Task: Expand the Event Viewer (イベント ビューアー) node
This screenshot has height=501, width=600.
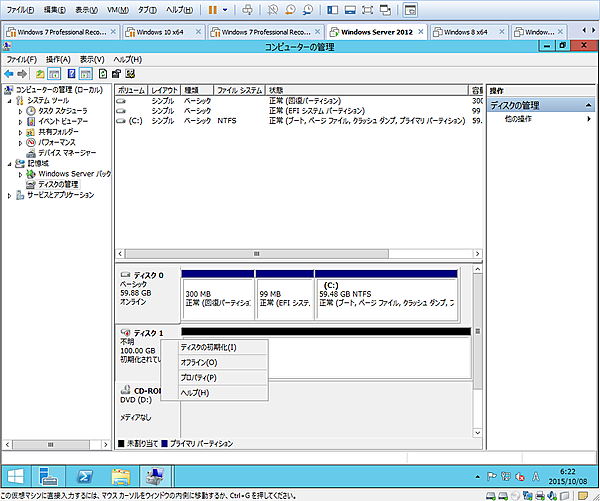Action: click(20, 121)
